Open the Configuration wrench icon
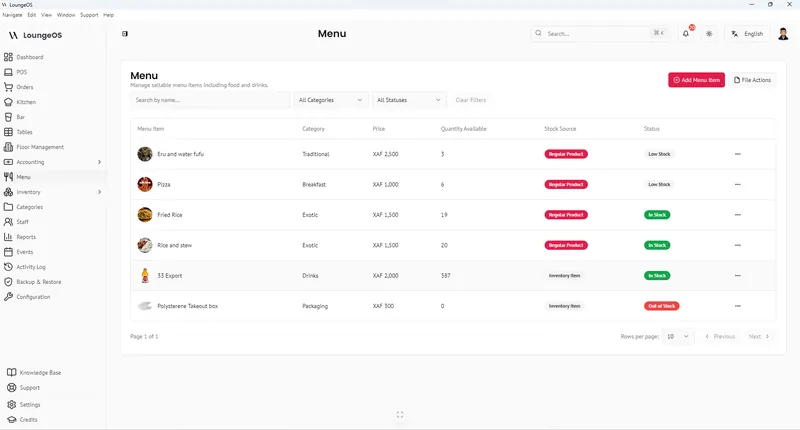This screenshot has height=430, width=800. pos(8,297)
